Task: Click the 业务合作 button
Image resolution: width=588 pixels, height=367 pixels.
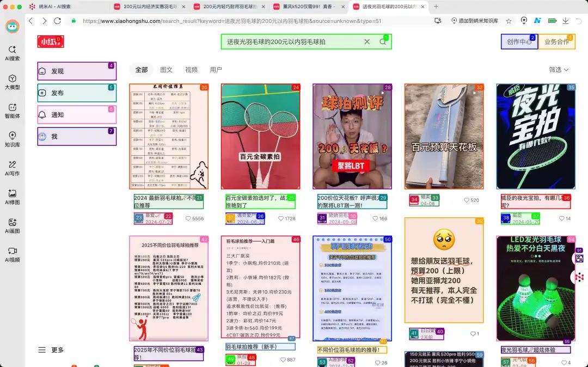Action: pos(556,41)
